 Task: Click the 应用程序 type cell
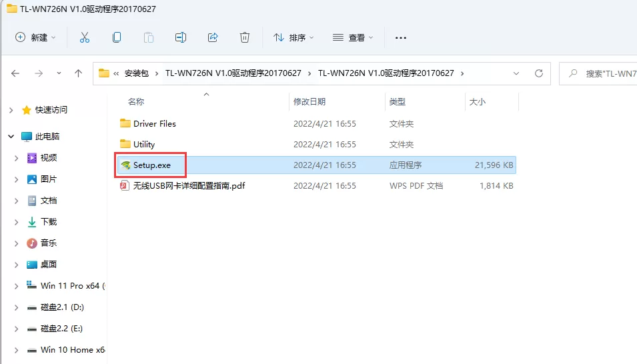coord(406,165)
